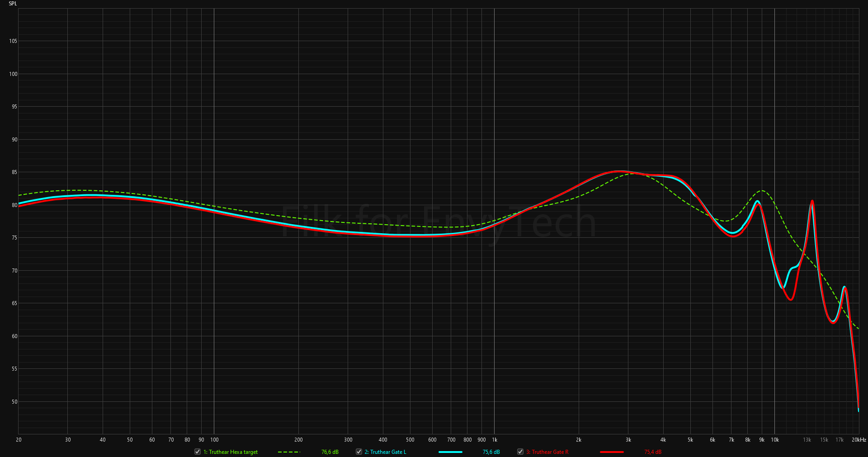Click the 76,6 dB readout value
868x457 pixels.
(x=330, y=452)
